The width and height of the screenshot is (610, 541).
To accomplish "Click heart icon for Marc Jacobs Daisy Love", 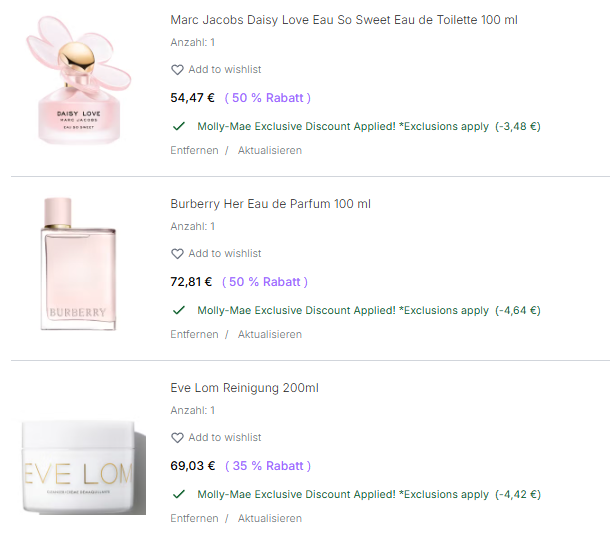I will click(x=177, y=70).
